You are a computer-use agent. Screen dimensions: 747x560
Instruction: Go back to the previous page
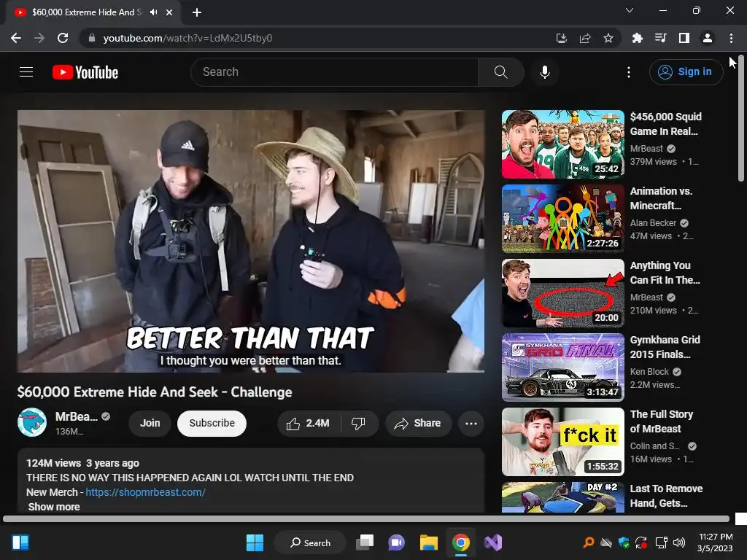(x=16, y=38)
